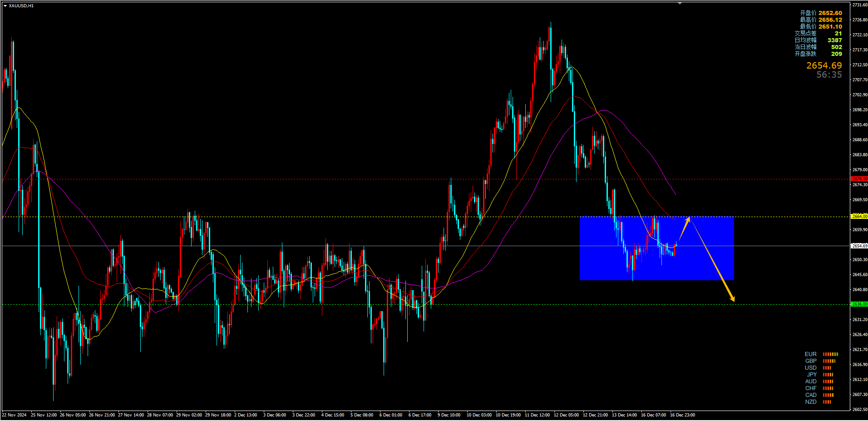Image resolution: width=868 pixels, height=421 pixels.
Task: Click the 2664.00 yellow price level tag
Action: point(859,217)
